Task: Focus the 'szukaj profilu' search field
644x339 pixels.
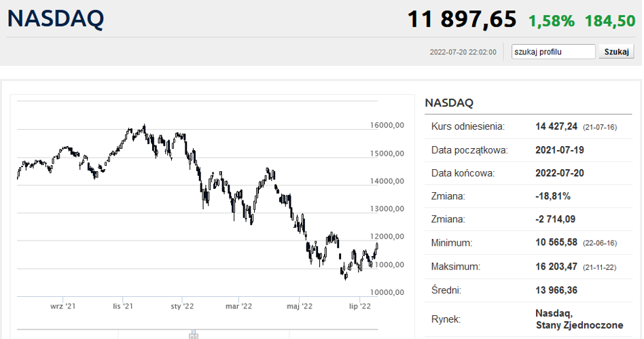Action: click(553, 52)
